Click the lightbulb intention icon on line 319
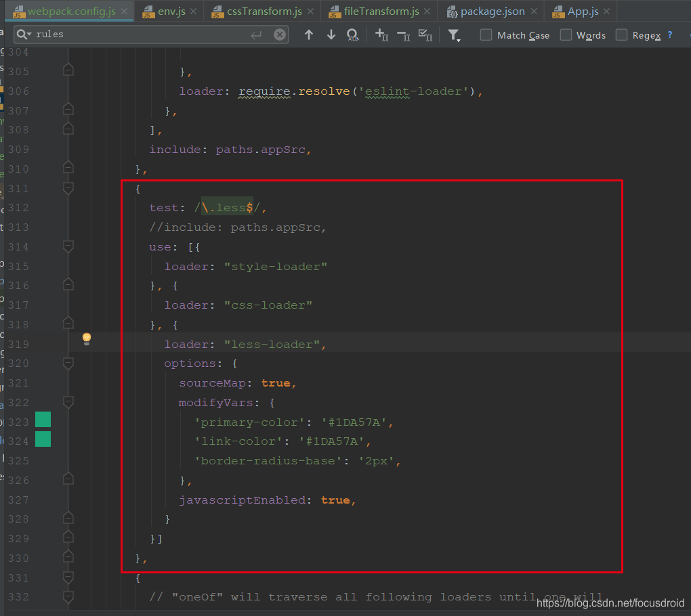The width and height of the screenshot is (691, 616). [x=87, y=338]
